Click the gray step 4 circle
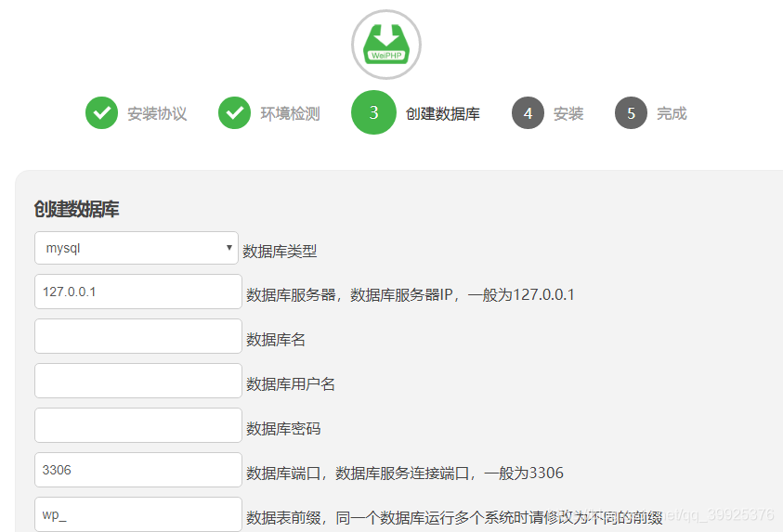 [x=528, y=112]
